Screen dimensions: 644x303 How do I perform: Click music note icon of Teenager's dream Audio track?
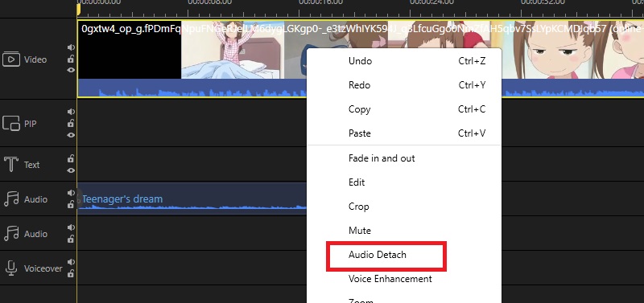pos(11,199)
